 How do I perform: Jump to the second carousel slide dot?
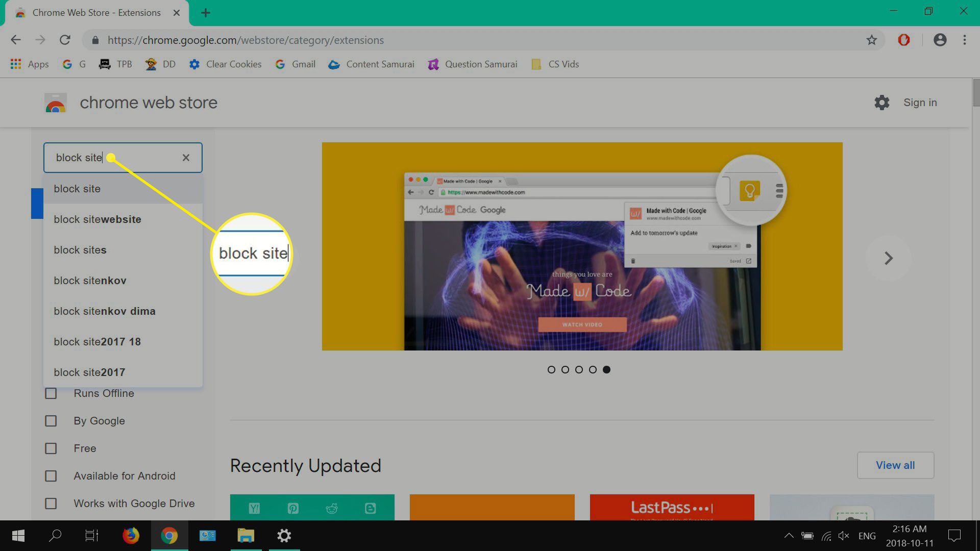coord(565,369)
